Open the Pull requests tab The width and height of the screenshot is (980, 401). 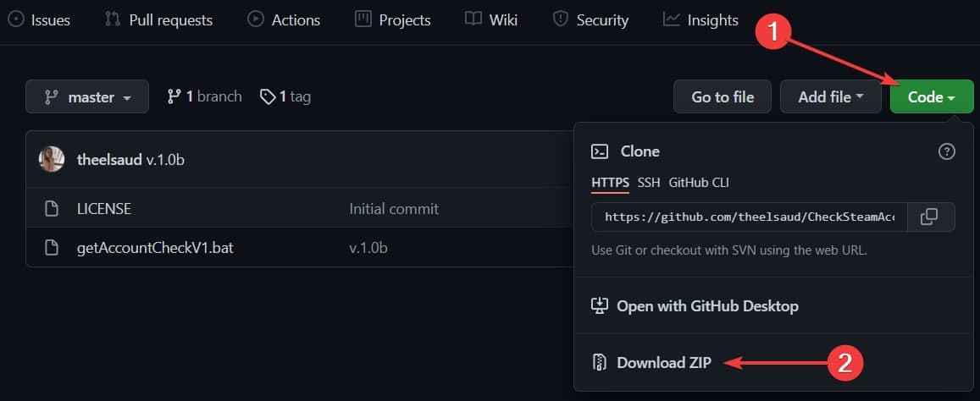point(158,19)
